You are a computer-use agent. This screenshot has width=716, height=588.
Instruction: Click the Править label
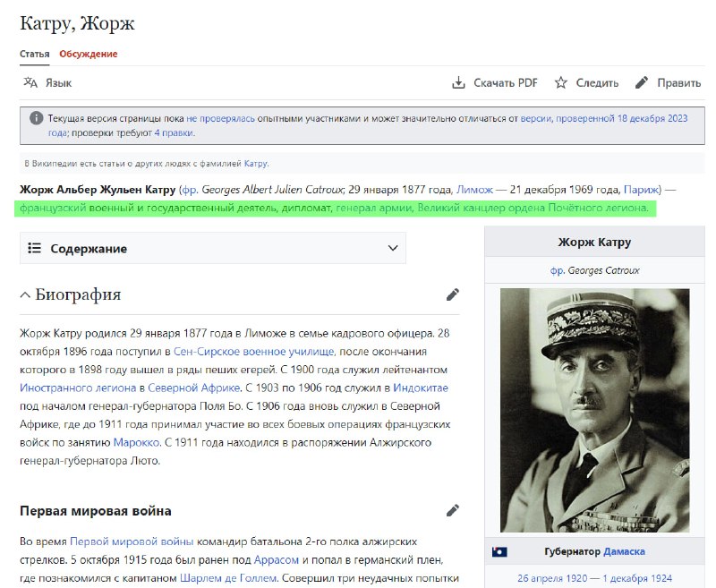[x=678, y=82]
